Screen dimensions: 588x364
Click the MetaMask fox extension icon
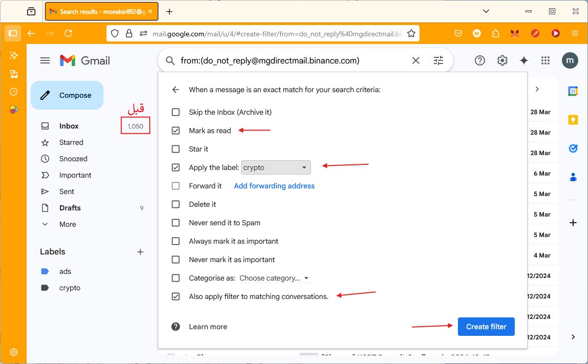pos(514,33)
